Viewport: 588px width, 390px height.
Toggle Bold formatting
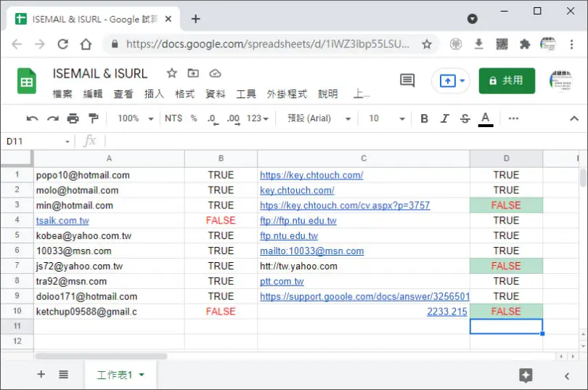(x=424, y=118)
